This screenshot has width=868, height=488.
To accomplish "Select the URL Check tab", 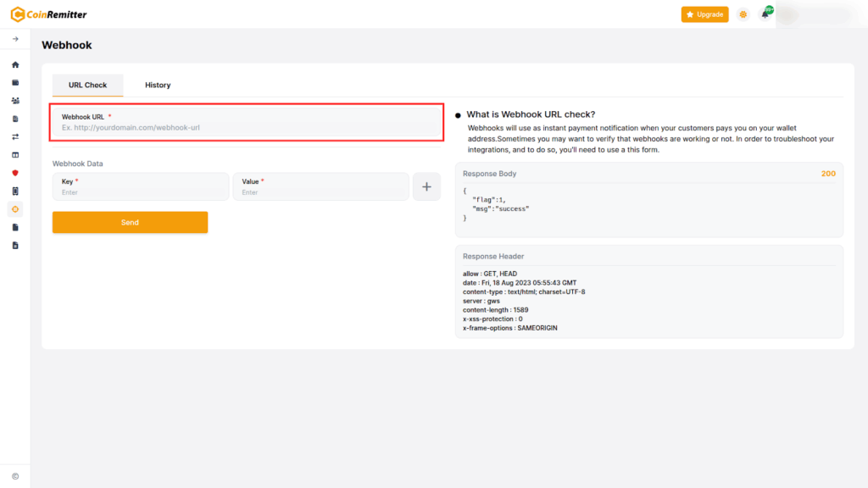I will [x=87, y=86].
